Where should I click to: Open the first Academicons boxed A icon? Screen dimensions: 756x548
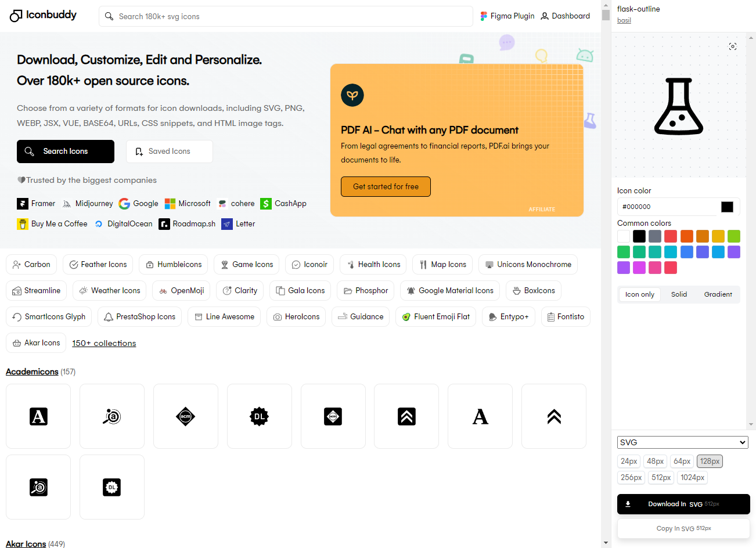pyautogui.click(x=38, y=416)
